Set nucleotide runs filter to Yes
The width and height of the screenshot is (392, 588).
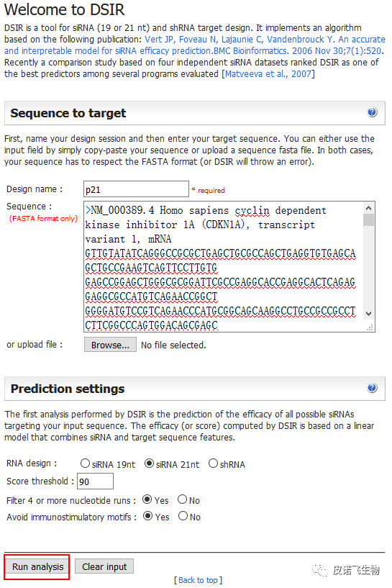pyautogui.click(x=147, y=499)
